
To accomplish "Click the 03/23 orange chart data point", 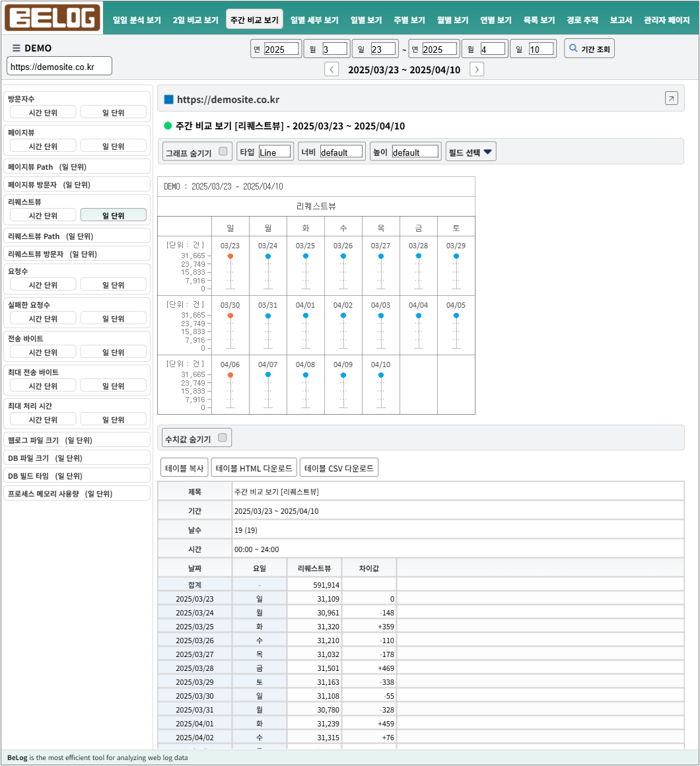I will click(x=230, y=256).
